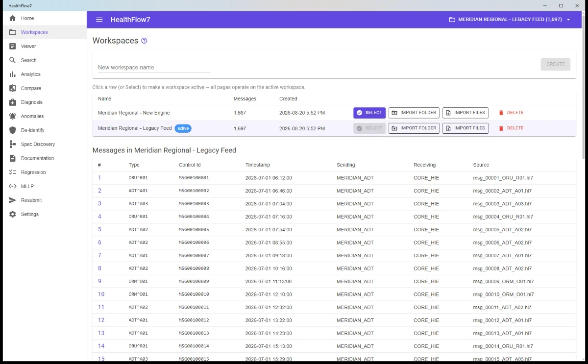
Task: Open message number 4 link
Action: pyautogui.click(x=99, y=217)
